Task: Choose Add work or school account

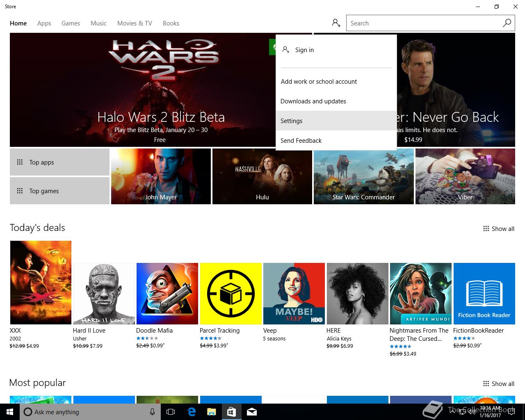Action: coord(336,81)
